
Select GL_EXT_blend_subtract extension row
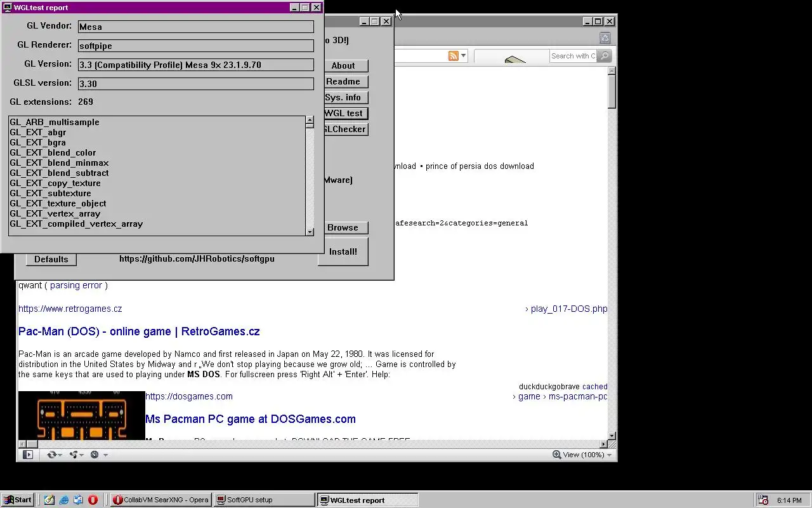click(x=157, y=173)
